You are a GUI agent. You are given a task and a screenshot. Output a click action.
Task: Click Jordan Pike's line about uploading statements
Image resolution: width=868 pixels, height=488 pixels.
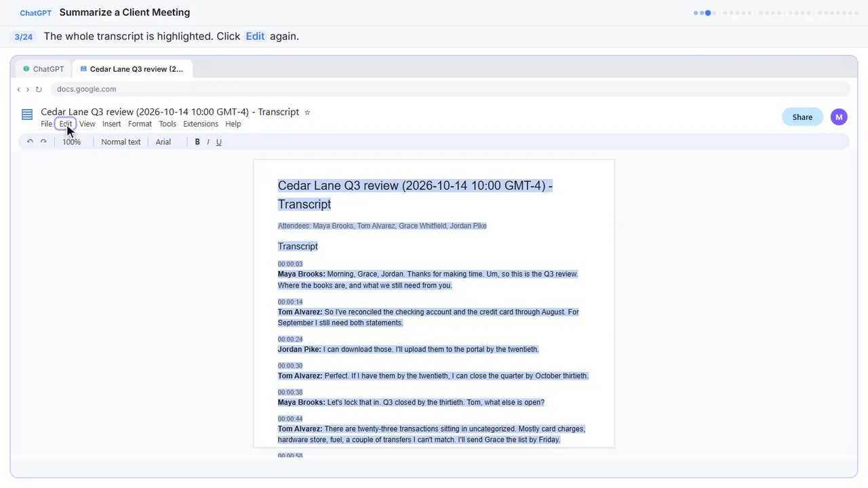pos(408,350)
